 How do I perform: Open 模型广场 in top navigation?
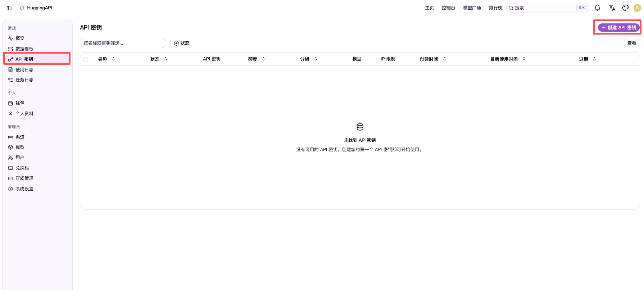(x=472, y=8)
